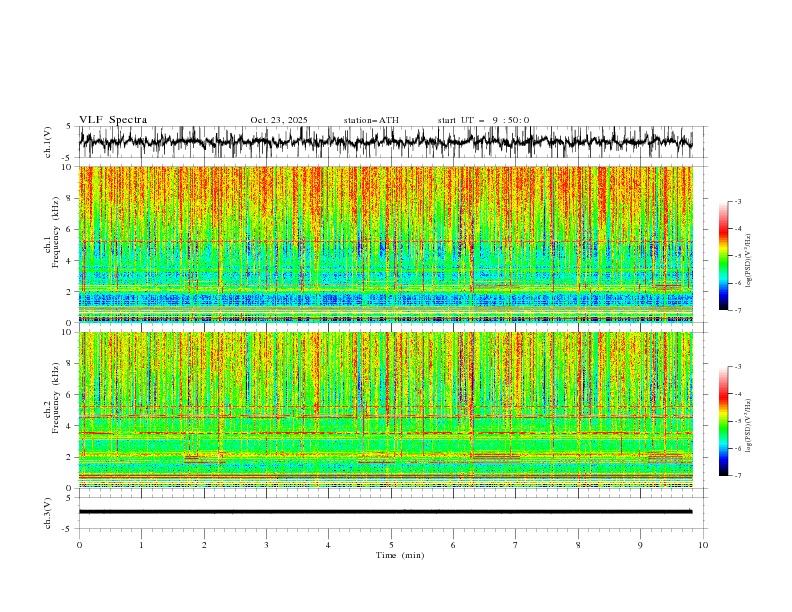This screenshot has width=792, height=612.
Task: Click the "ch.1(V)" axis label
Action: [48, 142]
